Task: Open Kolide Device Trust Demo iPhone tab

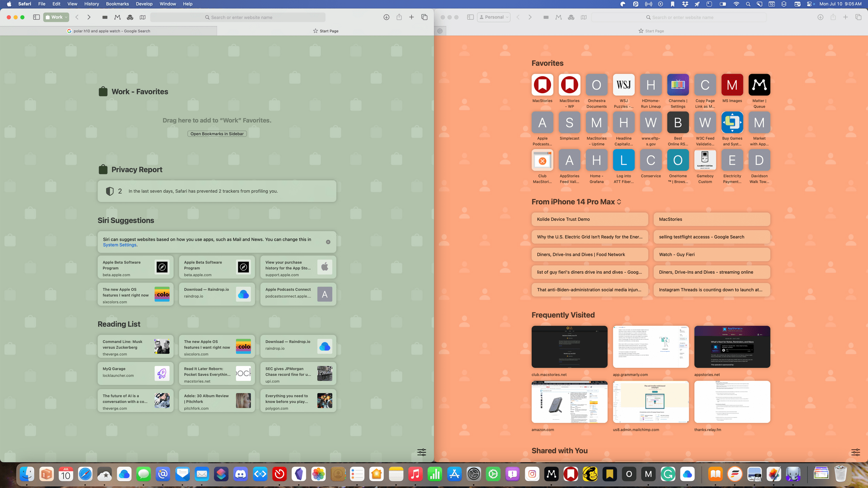Action: [x=590, y=219]
